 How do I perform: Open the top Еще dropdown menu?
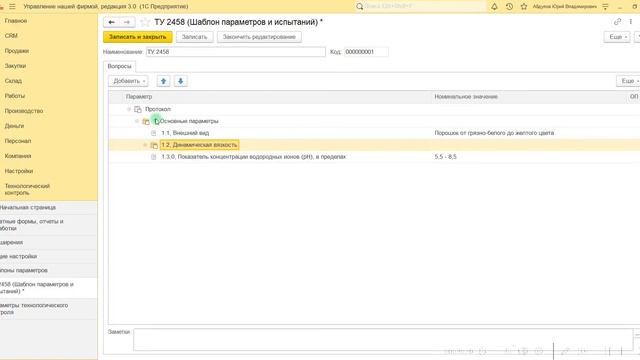click(x=617, y=37)
